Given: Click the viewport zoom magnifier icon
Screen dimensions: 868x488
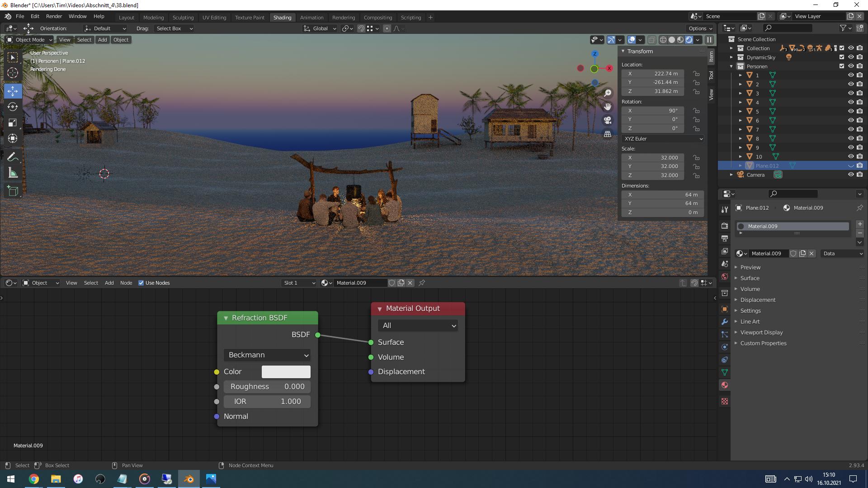Looking at the screenshot, I should point(608,93).
